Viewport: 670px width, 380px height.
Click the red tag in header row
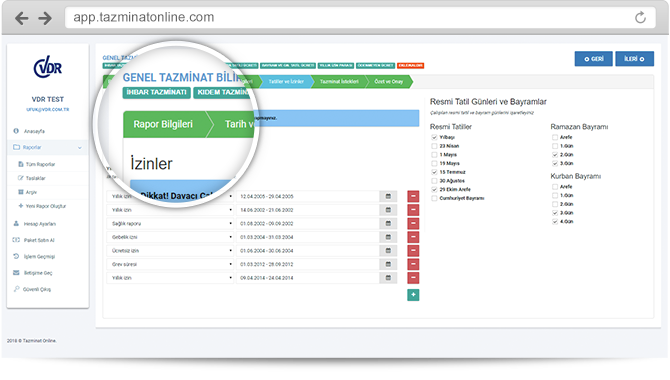pyautogui.click(x=410, y=65)
